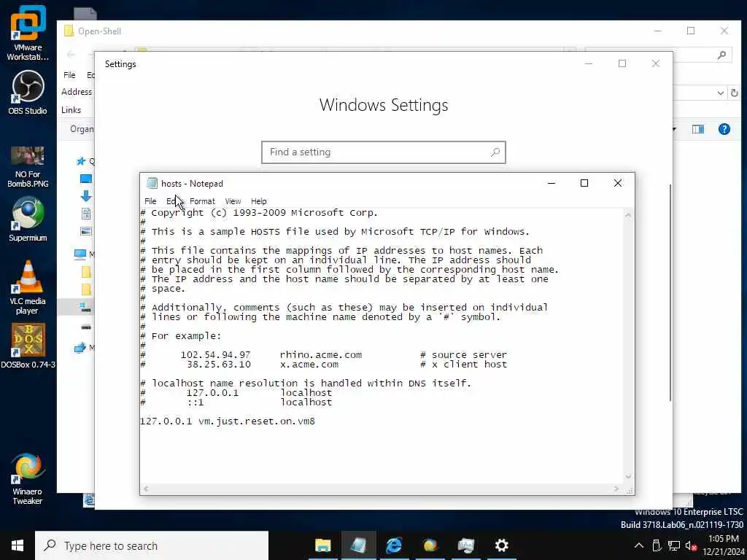This screenshot has height=560, width=747.
Task: Click the Notepad icon in hosts title bar
Action: click(x=152, y=183)
